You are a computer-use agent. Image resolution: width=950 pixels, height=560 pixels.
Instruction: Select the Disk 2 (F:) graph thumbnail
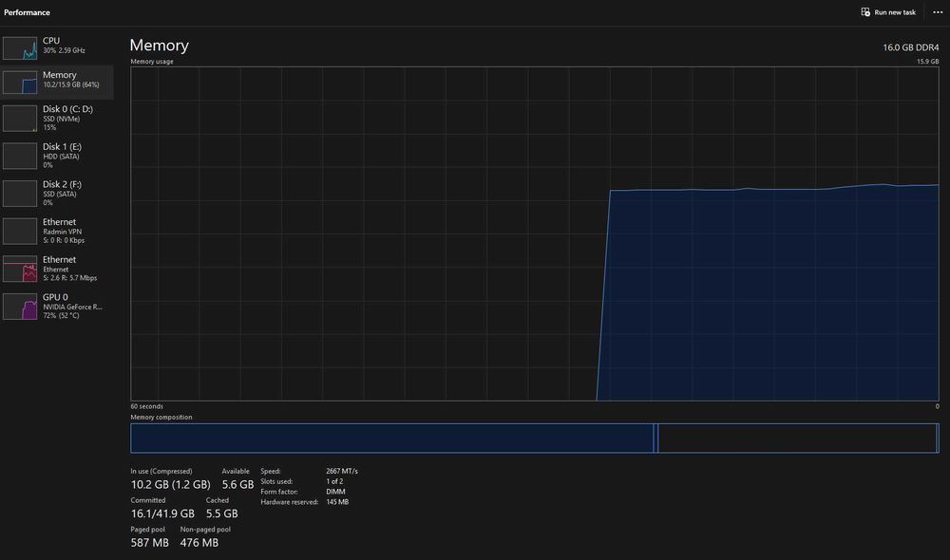(x=20, y=193)
